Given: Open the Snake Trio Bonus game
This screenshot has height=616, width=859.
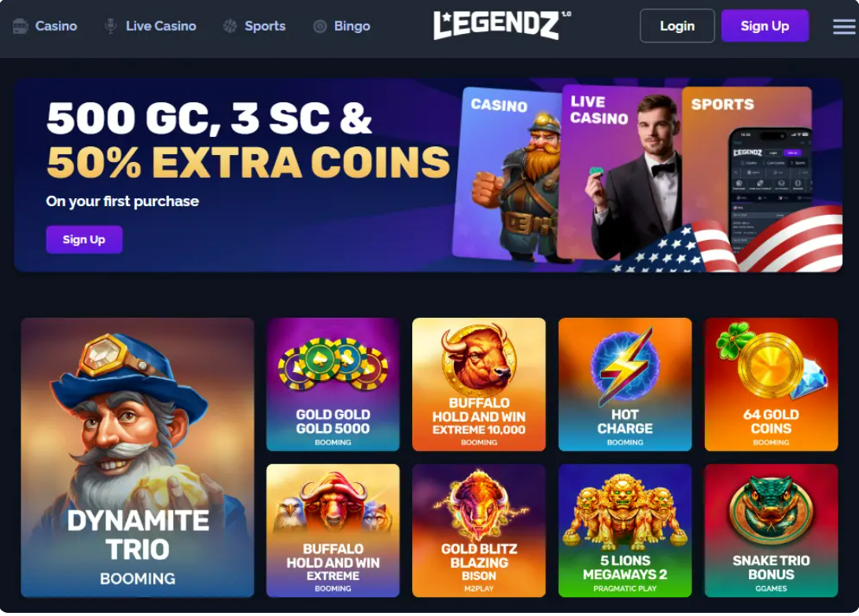Looking at the screenshot, I should click(x=771, y=530).
